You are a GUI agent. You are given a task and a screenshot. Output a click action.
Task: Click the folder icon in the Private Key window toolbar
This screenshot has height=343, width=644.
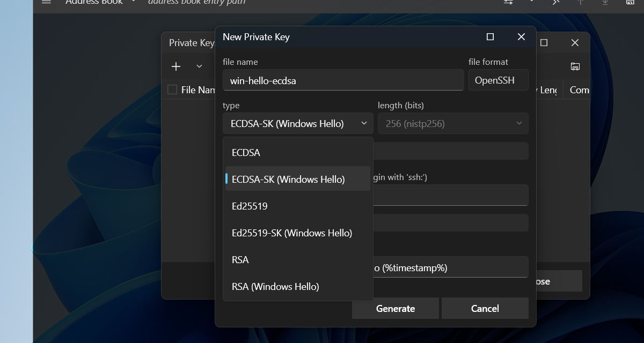(575, 66)
